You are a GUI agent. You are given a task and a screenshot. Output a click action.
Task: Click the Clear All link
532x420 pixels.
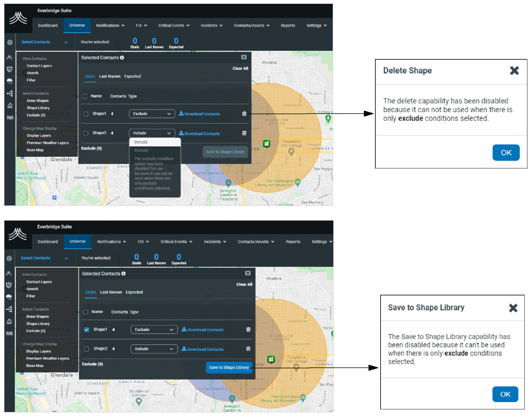coord(240,69)
